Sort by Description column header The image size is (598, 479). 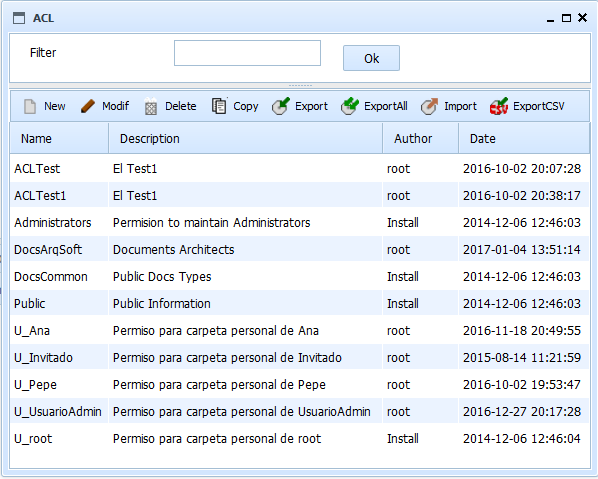click(246, 138)
